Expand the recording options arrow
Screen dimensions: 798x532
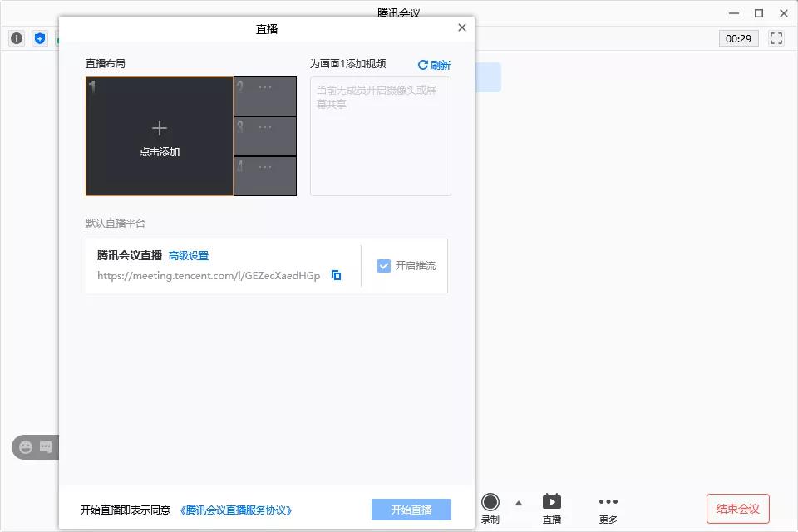[x=518, y=503]
